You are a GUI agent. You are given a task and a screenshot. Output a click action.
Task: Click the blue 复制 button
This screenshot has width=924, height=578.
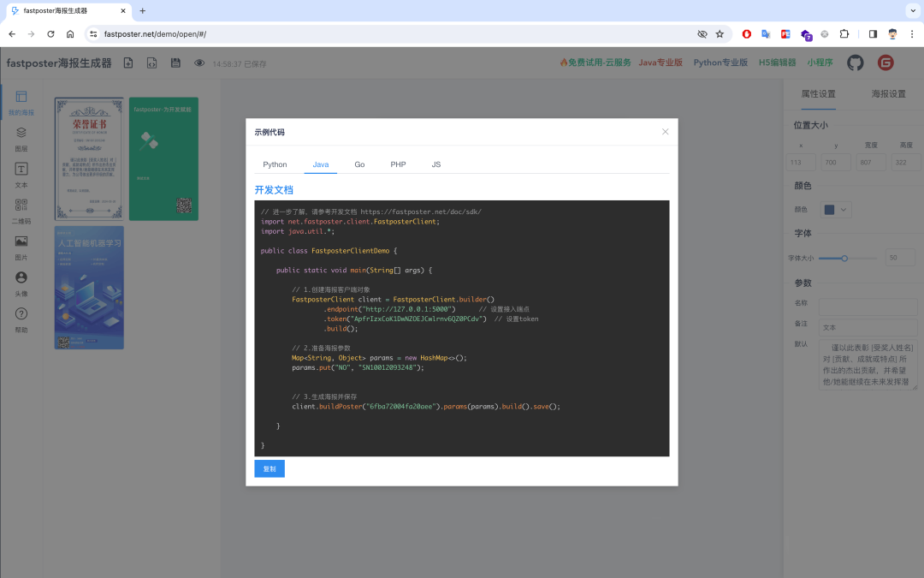(x=269, y=468)
